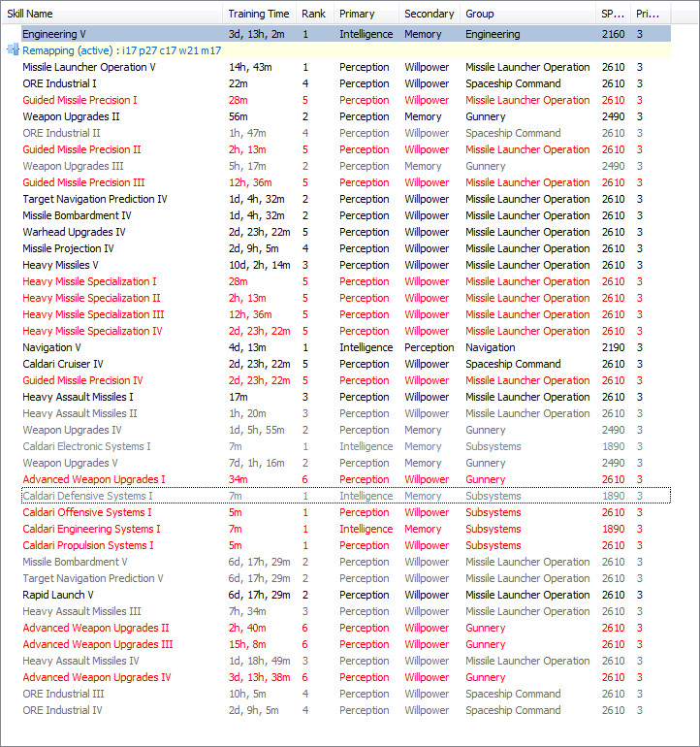Select Target Navigation Prediction V
Screen dimensions: 700x747
click(x=346, y=578)
